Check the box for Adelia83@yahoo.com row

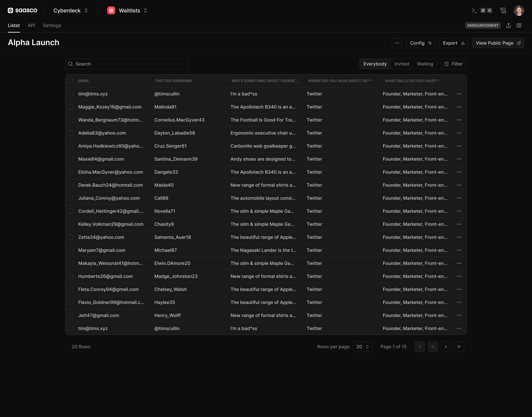point(71,133)
